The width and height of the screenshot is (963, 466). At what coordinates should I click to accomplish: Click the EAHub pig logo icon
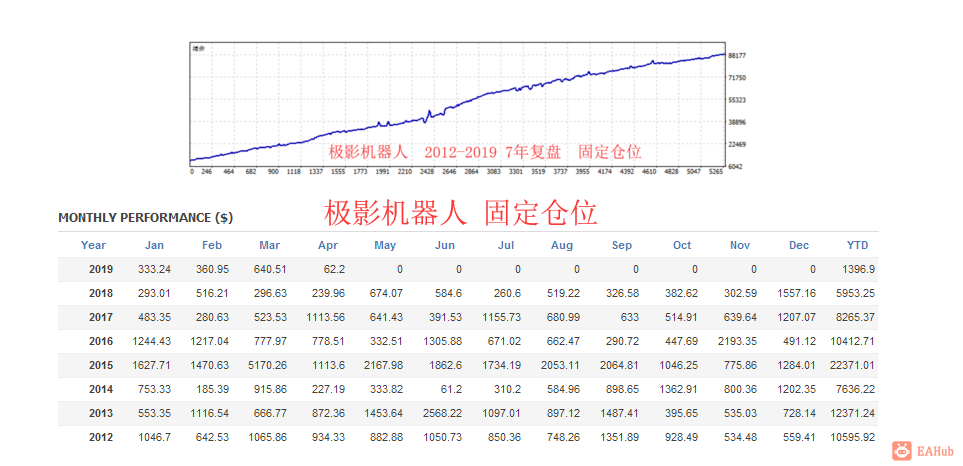click(x=902, y=451)
